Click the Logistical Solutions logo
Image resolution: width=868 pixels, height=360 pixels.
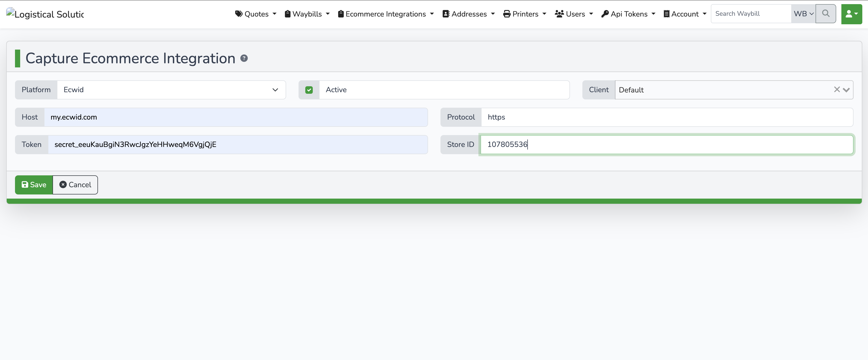(44, 14)
